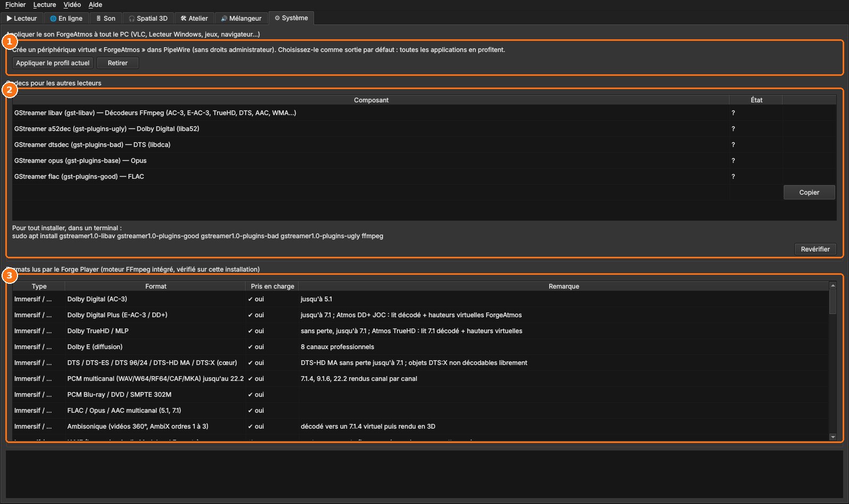Viewport: 849px width, 504px height.
Task: Open the Fichier menu
Action: [15, 5]
